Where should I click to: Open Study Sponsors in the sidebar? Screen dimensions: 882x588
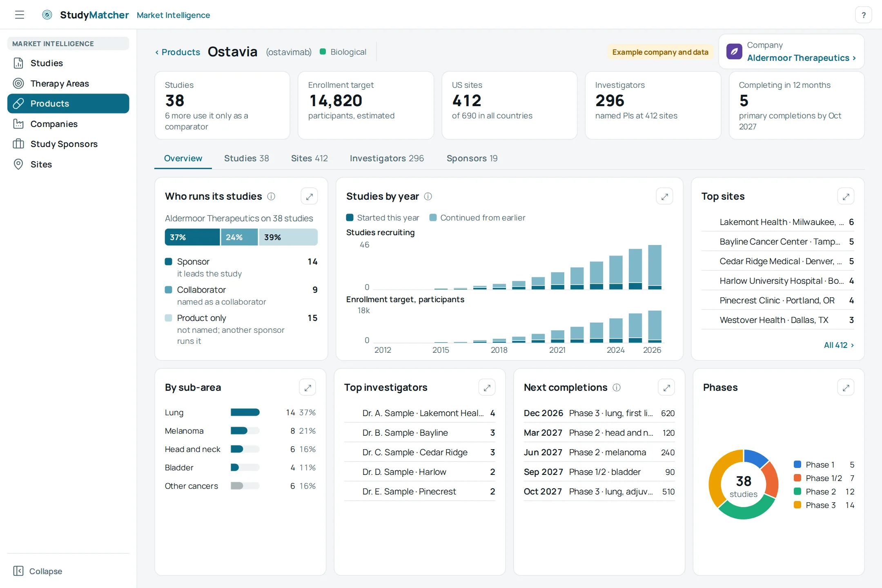pyautogui.click(x=68, y=144)
